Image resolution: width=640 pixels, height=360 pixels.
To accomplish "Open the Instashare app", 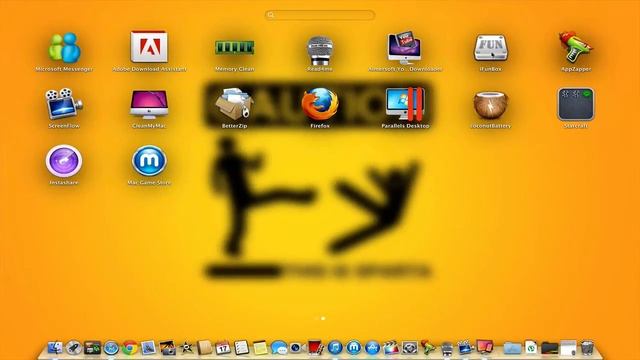I will [64, 161].
